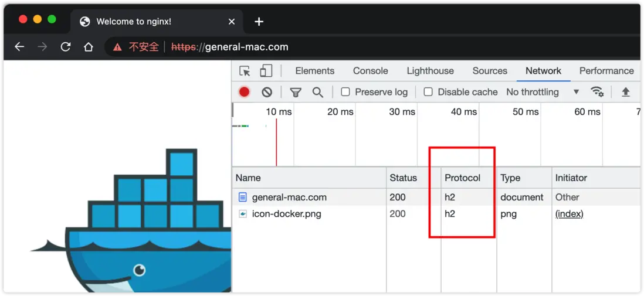Open network conditions wifi-gear icon

tap(597, 91)
